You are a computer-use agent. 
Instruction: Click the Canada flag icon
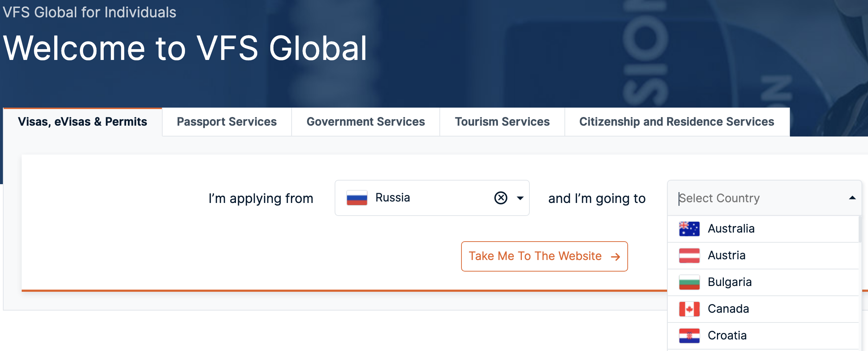click(x=689, y=309)
